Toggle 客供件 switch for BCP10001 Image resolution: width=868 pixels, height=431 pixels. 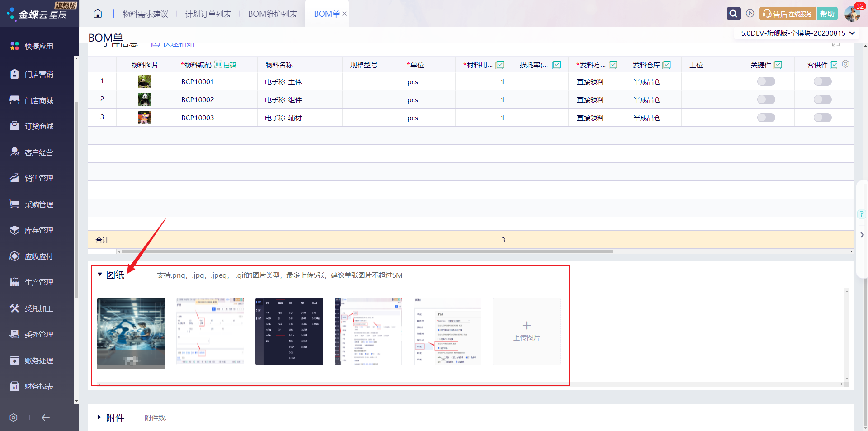point(823,81)
